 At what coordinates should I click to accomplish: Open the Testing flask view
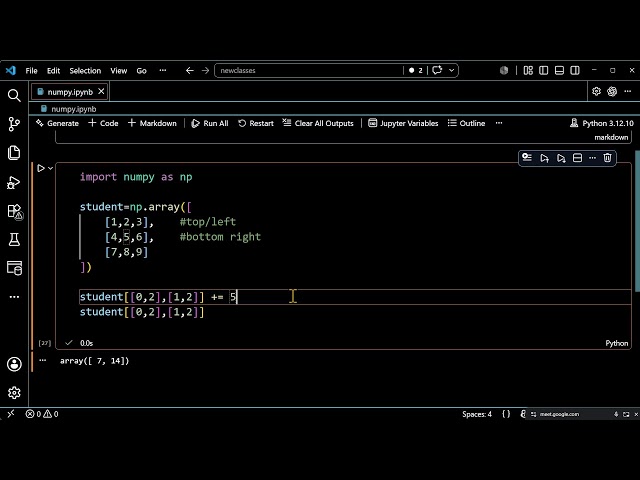pyautogui.click(x=14, y=240)
